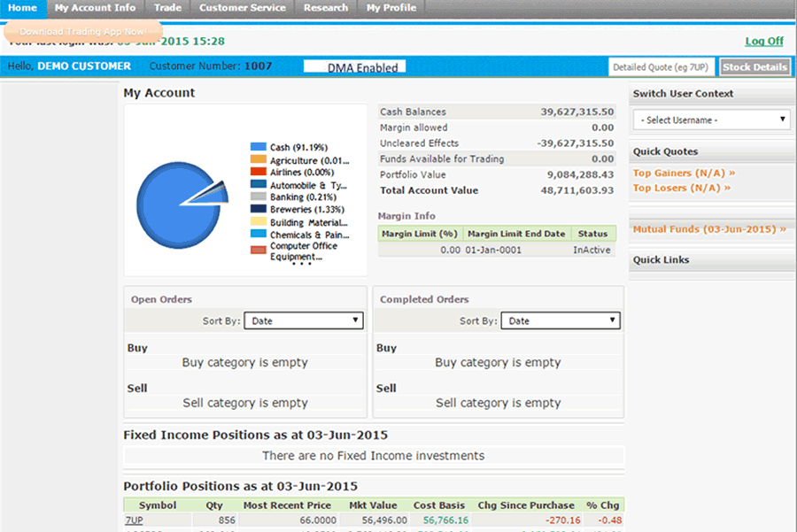Open the Trade menu

[167, 8]
